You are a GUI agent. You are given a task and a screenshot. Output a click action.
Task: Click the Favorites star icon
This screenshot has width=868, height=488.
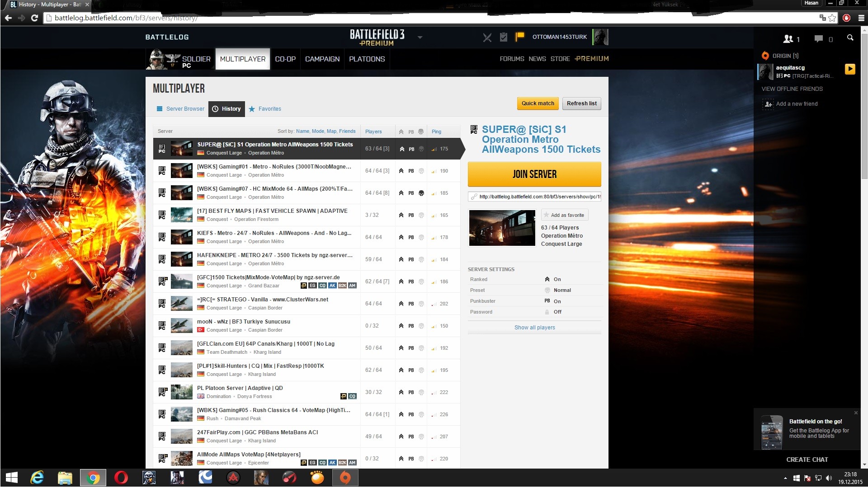[252, 109]
